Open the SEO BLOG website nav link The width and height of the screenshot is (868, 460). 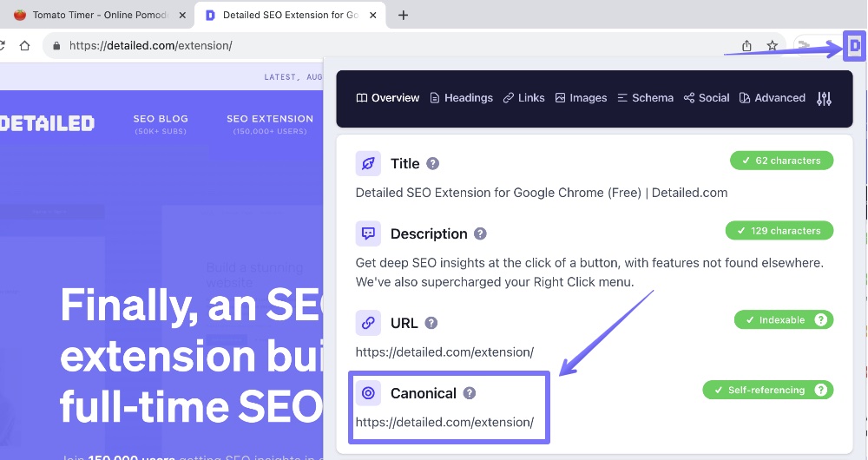pos(161,124)
